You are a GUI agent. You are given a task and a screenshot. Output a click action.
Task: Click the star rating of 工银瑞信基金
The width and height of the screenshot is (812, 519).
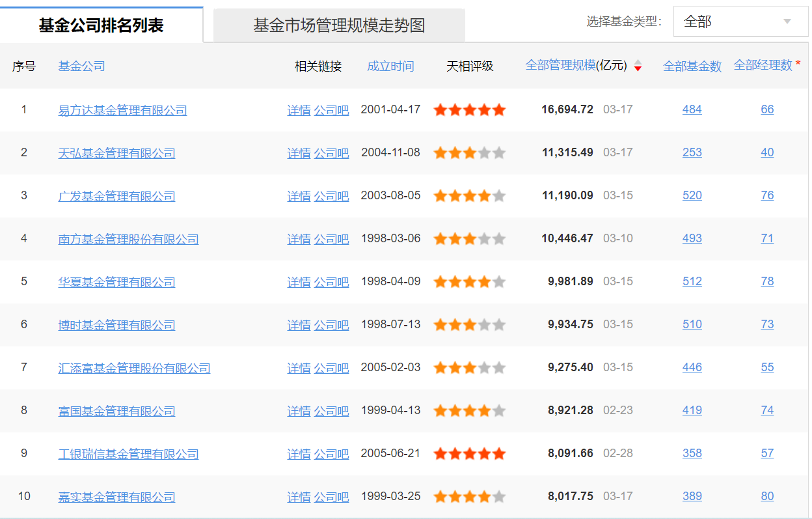(469, 454)
